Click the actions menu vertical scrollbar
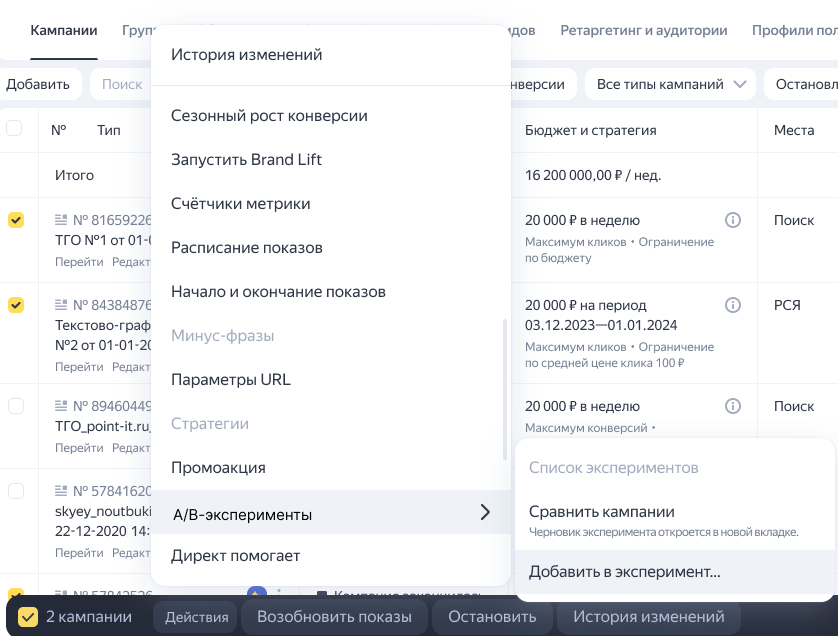 [x=505, y=390]
